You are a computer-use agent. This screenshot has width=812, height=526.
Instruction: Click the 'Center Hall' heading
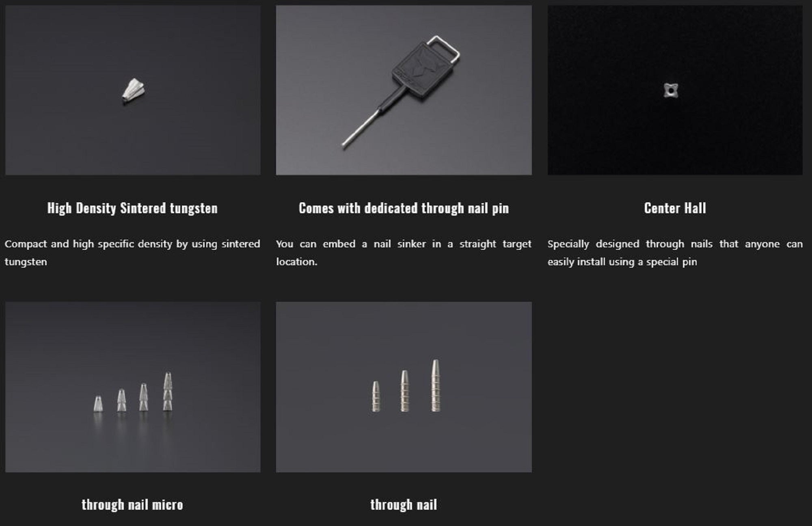click(675, 208)
